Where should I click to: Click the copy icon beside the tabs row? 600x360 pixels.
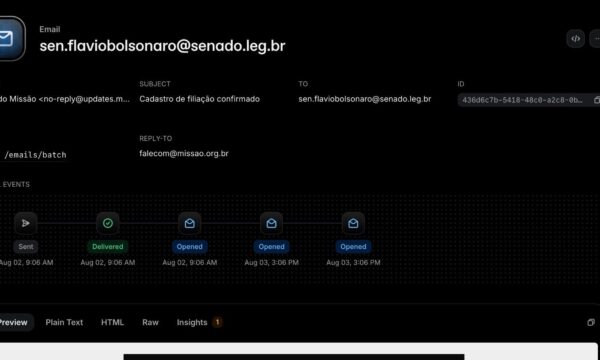[x=591, y=323]
